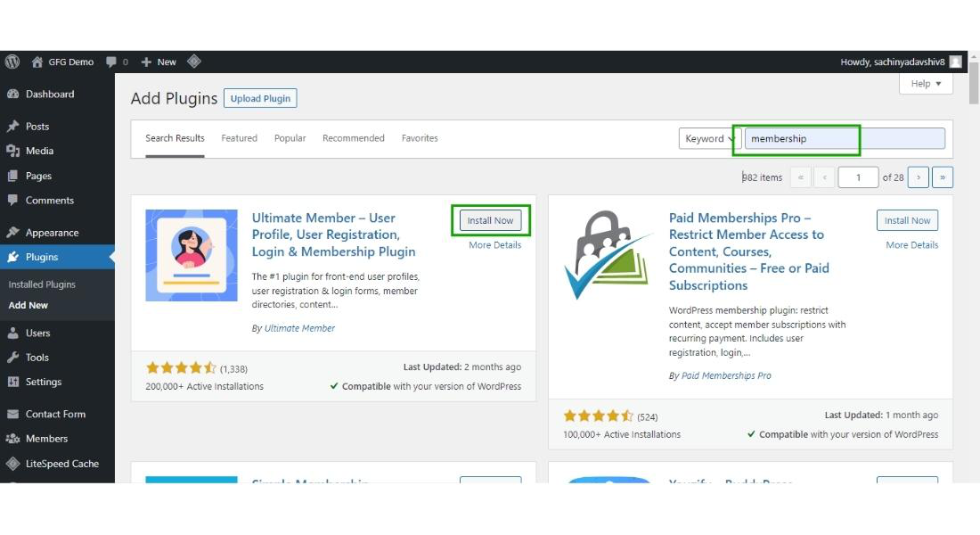Switch to the Recommended tab
This screenshot has height=535, width=980.
[x=353, y=138]
